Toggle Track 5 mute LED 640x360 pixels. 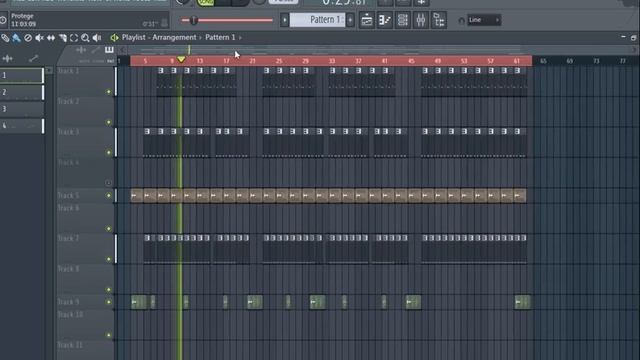point(109,196)
